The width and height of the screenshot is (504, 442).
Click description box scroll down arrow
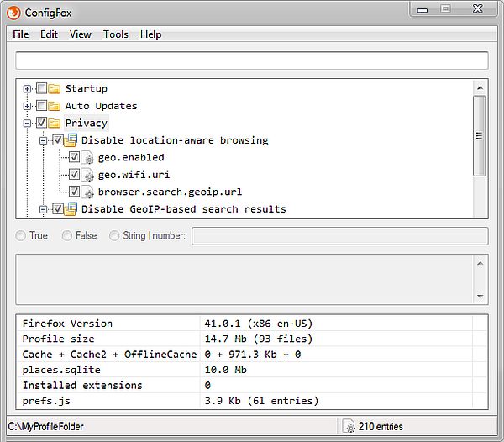480,296
